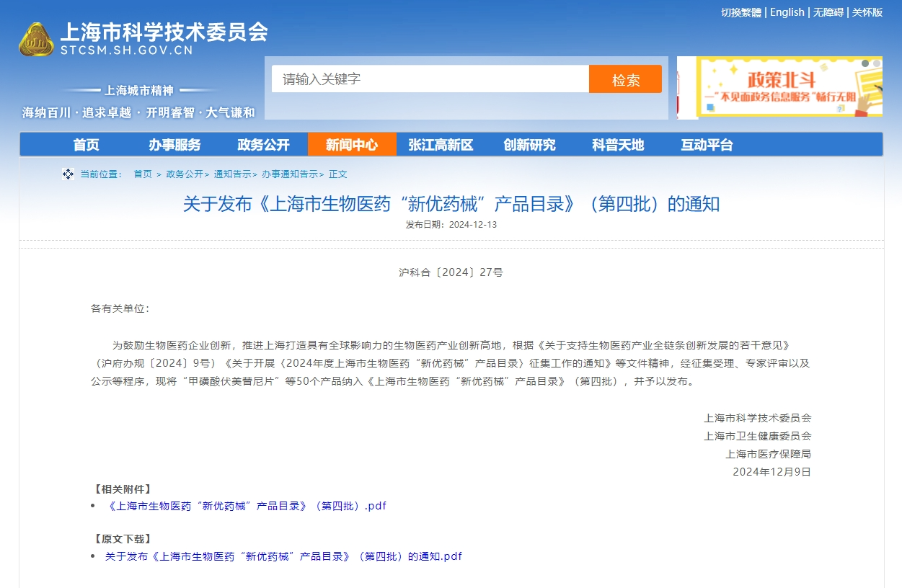Select the second carousel dot on the banner
Screen dimensions: 902x588
click(x=876, y=63)
